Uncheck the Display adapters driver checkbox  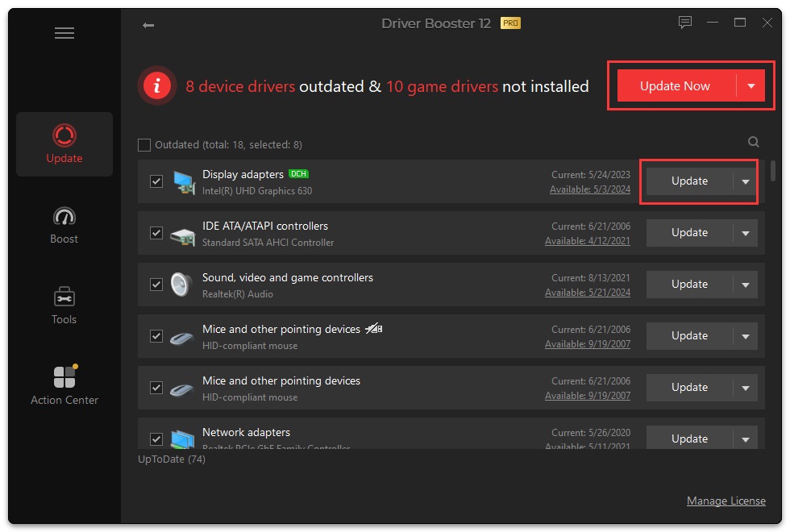click(156, 181)
